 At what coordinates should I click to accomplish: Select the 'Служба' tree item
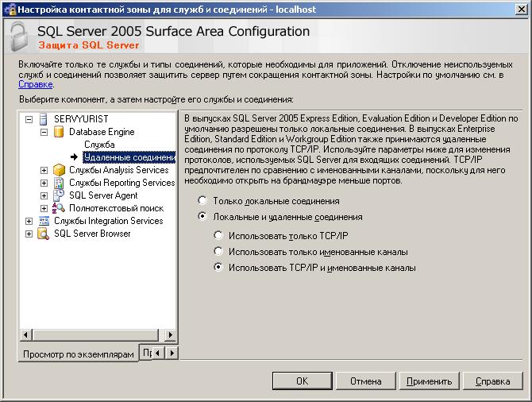pyautogui.click(x=99, y=145)
